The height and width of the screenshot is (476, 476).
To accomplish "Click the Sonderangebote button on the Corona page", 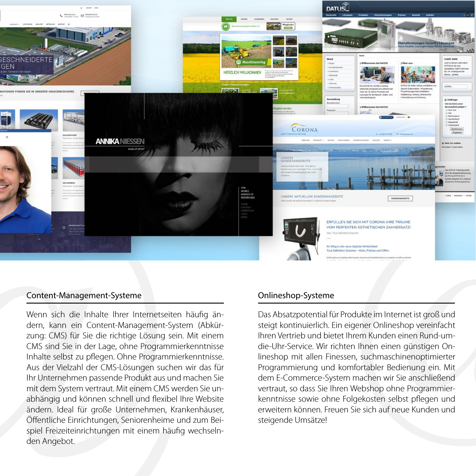I will [400, 198].
